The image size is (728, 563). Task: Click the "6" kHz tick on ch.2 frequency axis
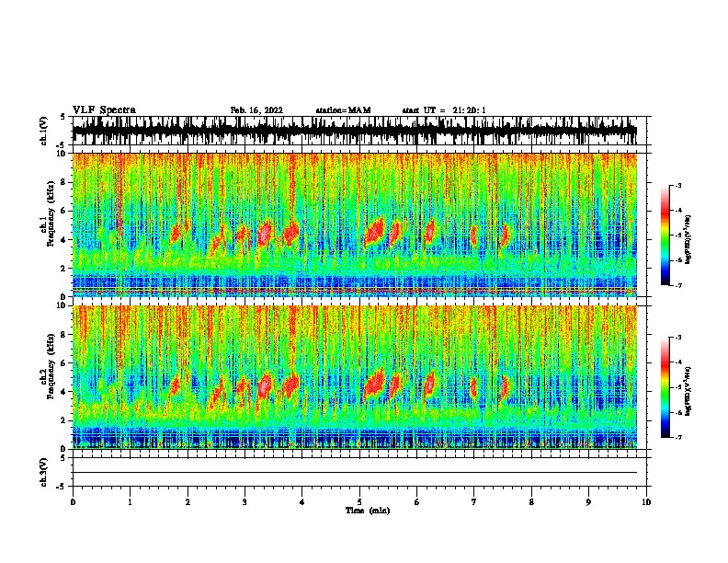click(64, 362)
